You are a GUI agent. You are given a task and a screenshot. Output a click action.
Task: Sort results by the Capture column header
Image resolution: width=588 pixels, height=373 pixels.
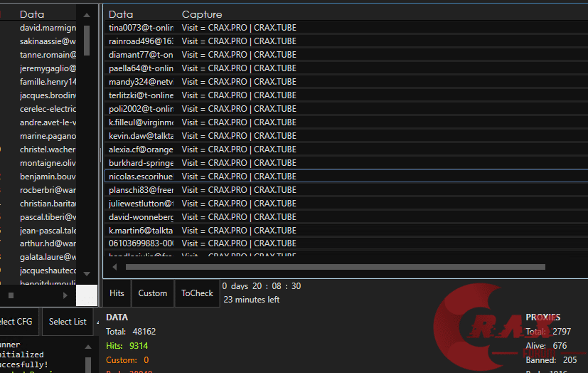pos(202,14)
